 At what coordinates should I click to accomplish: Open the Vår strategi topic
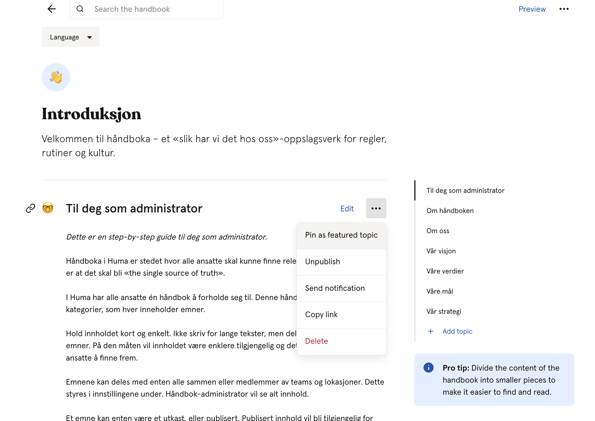pos(444,311)
